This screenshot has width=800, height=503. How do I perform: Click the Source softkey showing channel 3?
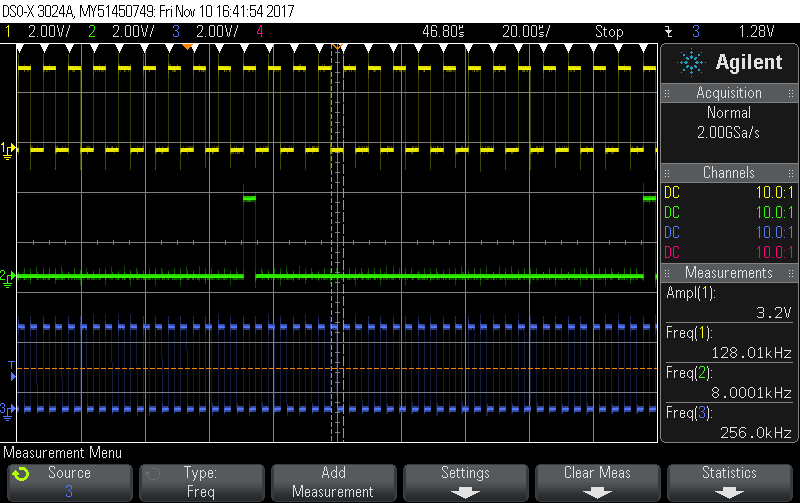70,483
